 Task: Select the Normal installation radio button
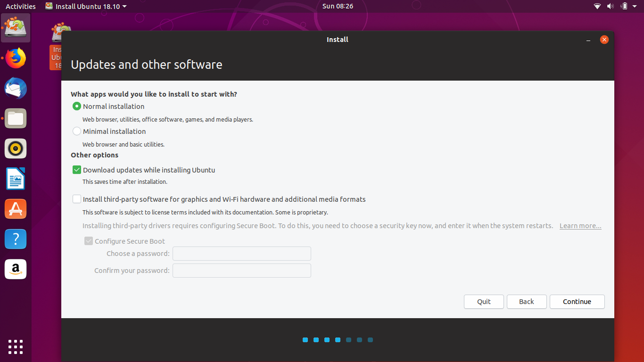(x=76, y=106)
